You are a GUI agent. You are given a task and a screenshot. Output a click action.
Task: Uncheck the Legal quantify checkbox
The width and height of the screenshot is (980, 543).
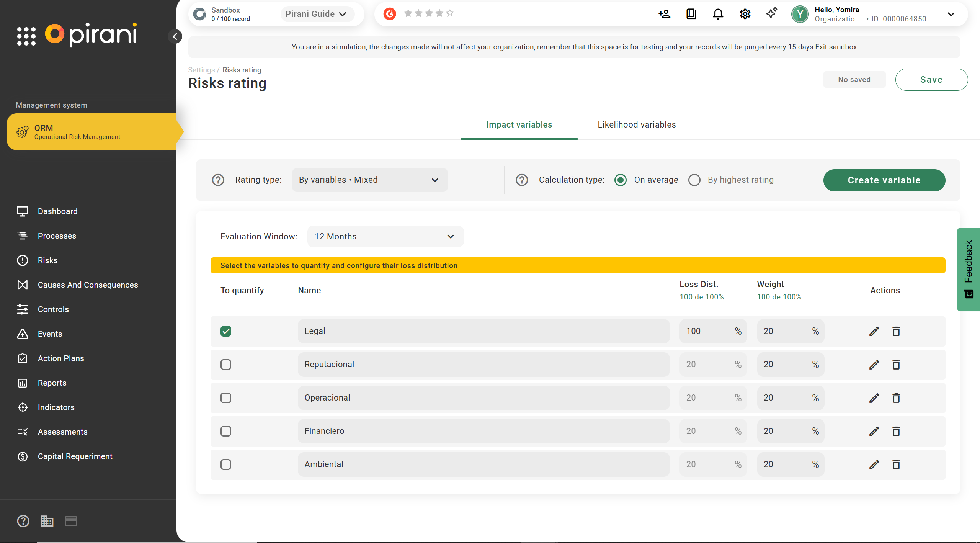pyautogui.click(x=226, y=331)
